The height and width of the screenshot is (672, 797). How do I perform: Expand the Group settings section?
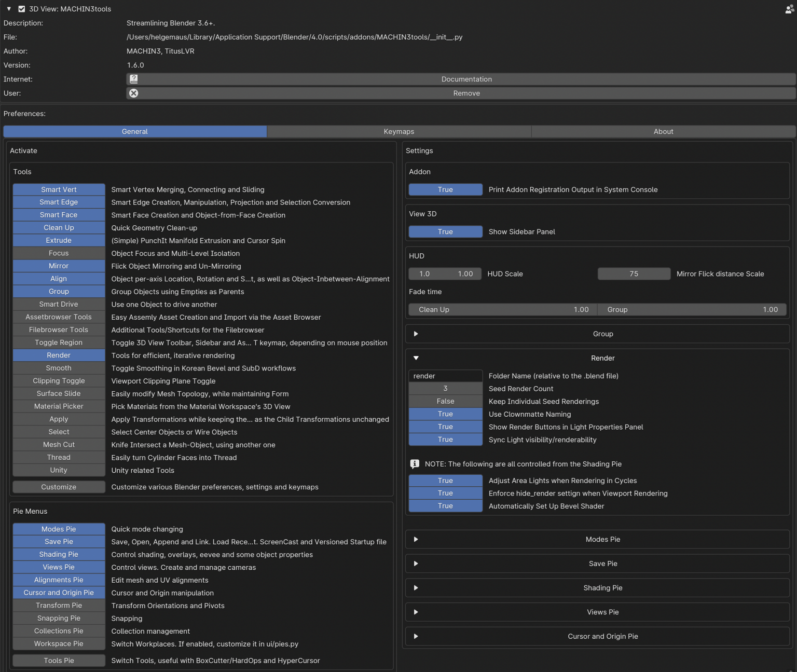416,334
